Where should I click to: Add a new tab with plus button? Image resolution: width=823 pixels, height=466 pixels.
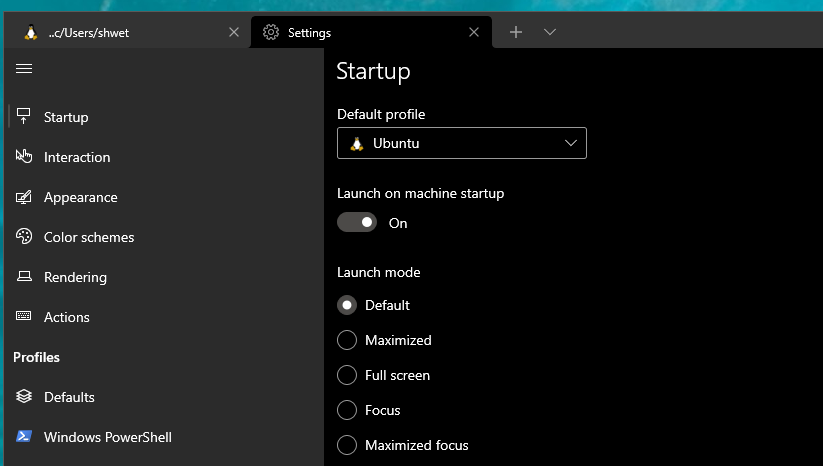(x=516, y=32)
